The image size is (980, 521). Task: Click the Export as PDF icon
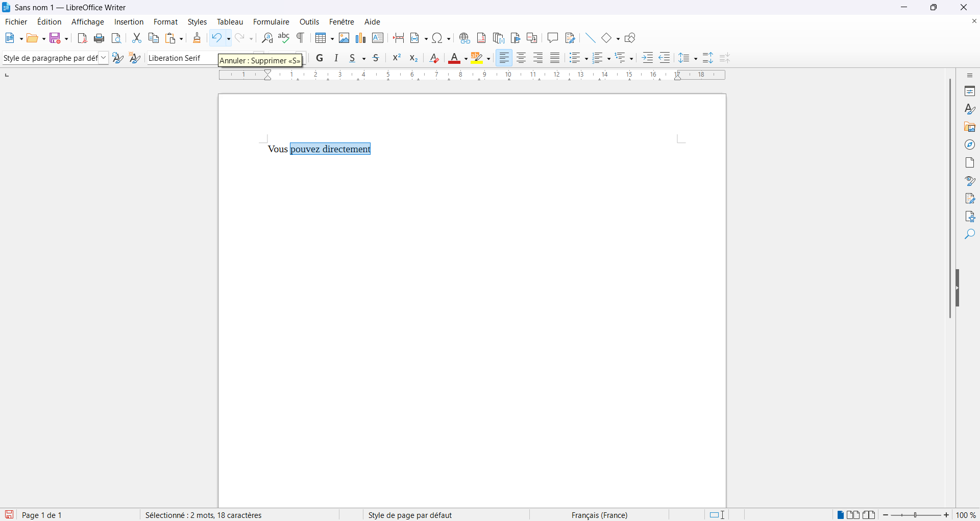pos(82,38)
